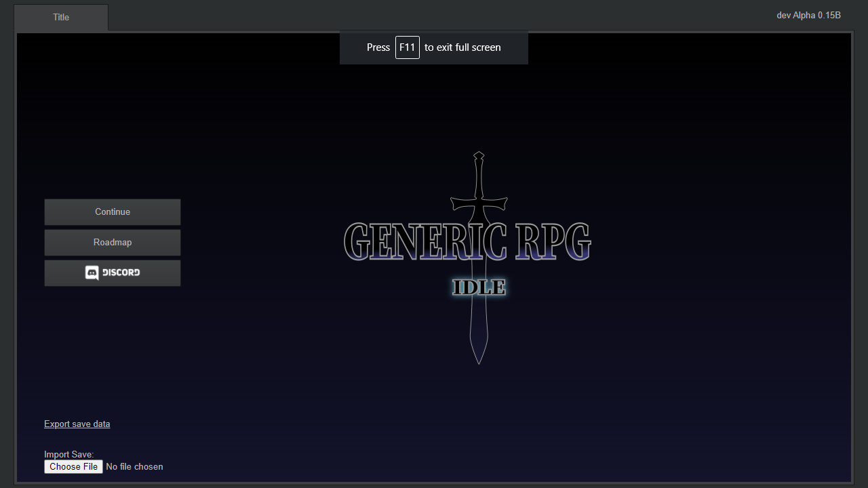
Task: Open the Discord server link button
Action: tap(113, 273)
